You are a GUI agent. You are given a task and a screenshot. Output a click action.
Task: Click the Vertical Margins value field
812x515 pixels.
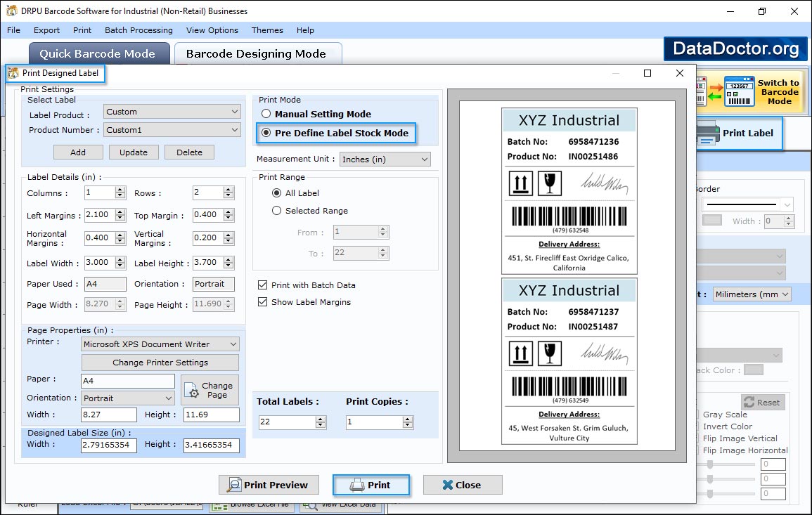(208, 238)
